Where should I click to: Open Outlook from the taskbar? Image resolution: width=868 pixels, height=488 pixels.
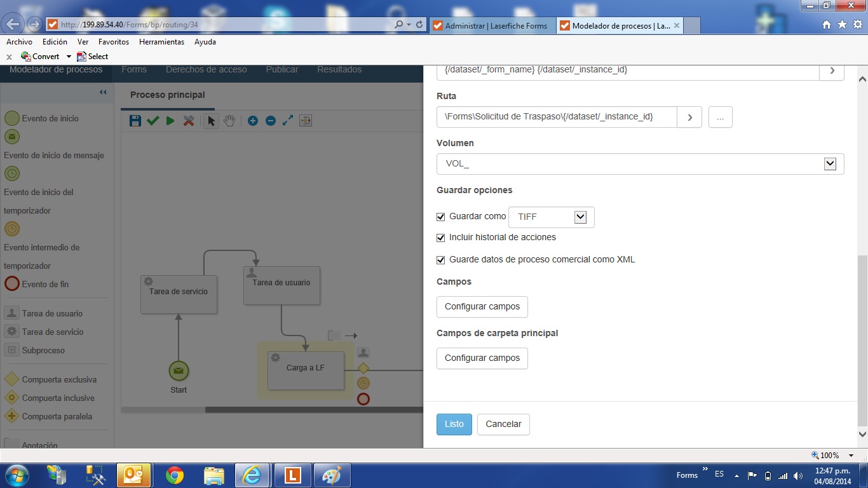point(134,475)
